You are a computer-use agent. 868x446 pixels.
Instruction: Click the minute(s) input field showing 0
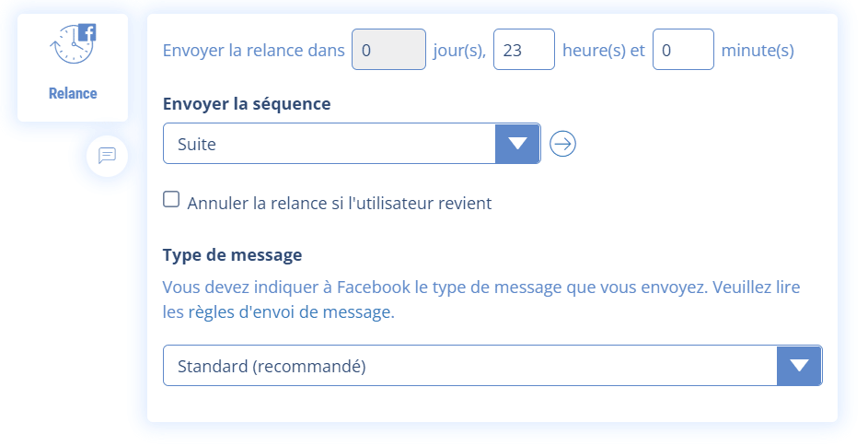pyautogui.click(x=683, y=50)
